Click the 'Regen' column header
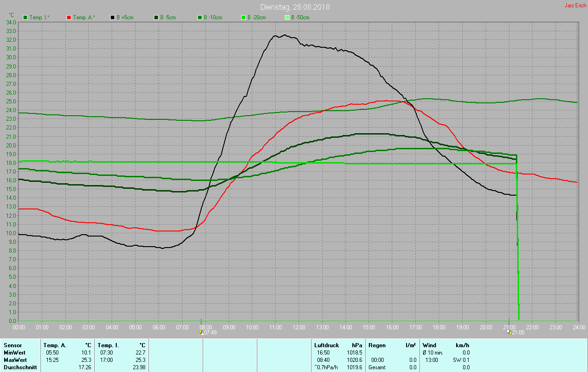The height and width of the screenshot is (372, 588). click(377, 345)
